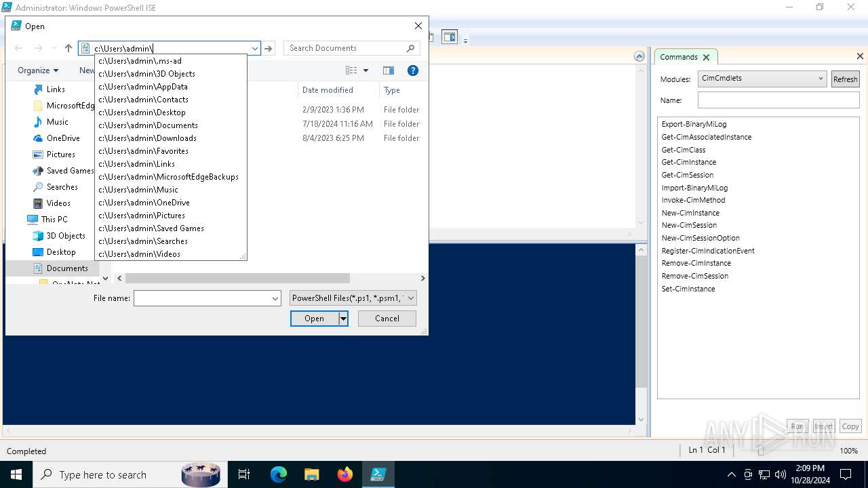This screenshot has width=868, height=488.
Task: Click into the Name filter field
Action: coord(778,100)
